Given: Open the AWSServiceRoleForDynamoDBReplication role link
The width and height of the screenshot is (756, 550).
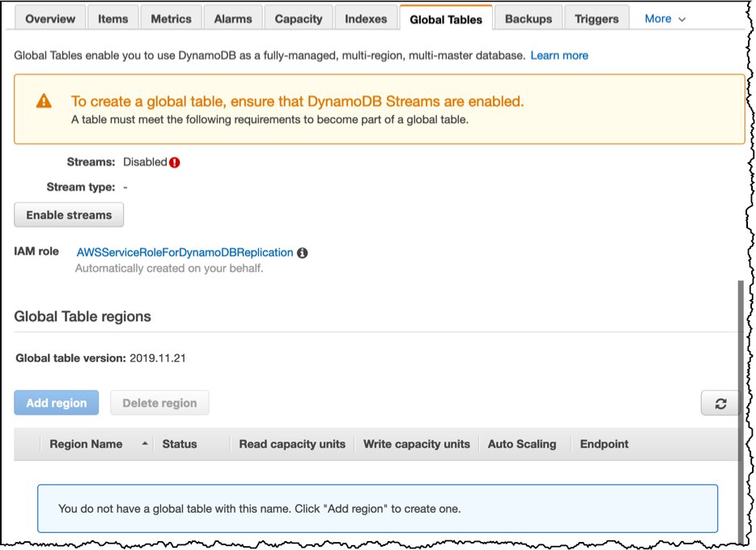Looking at the screenshot, I should [x=185, y=252].
